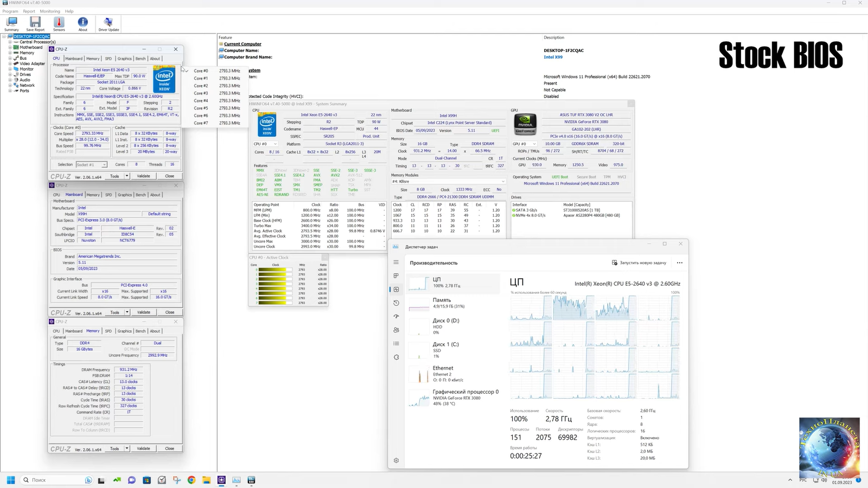Expand the Motherboard tree node
Viewport: 868px width, 488px height.
tap(10, 47)
